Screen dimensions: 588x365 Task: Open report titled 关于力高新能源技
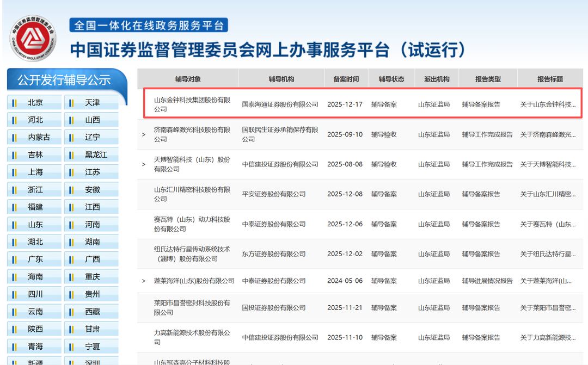[x=548, y=338]
